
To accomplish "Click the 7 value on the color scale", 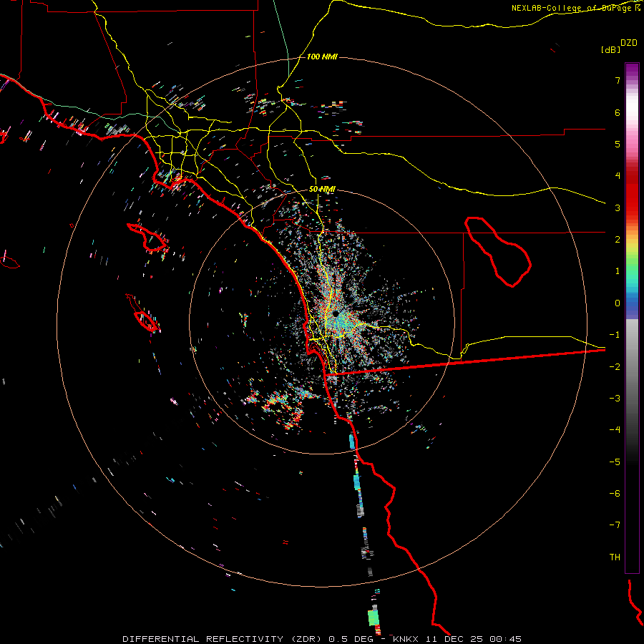I will [618, 80].
